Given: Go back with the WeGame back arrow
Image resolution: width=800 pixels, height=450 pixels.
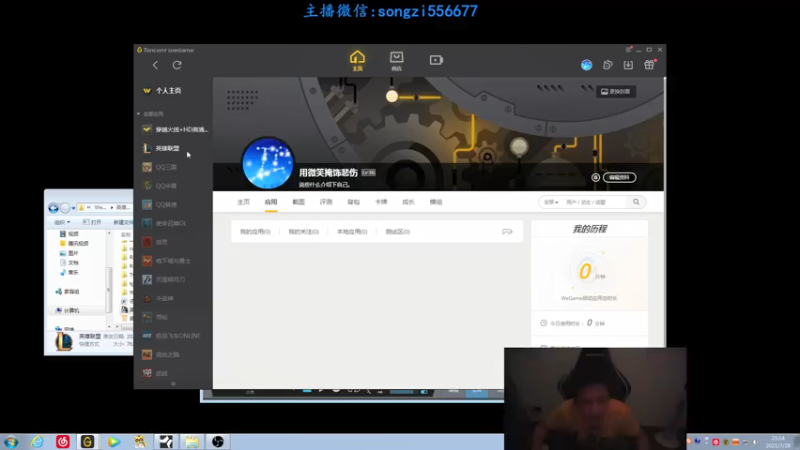Looking at the screenshot, I should (155, 65).
